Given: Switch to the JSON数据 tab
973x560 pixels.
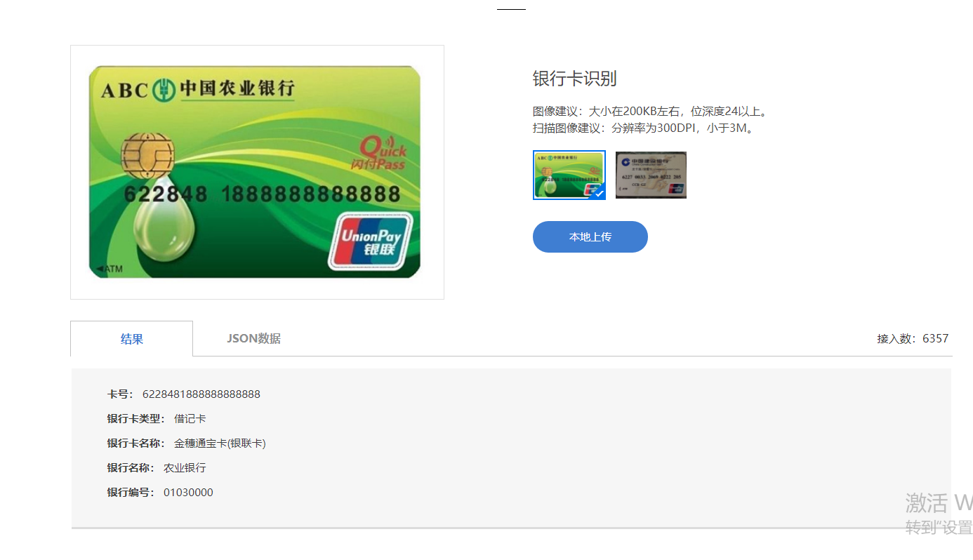Looking at the screenshot, I should click(253, 338).
